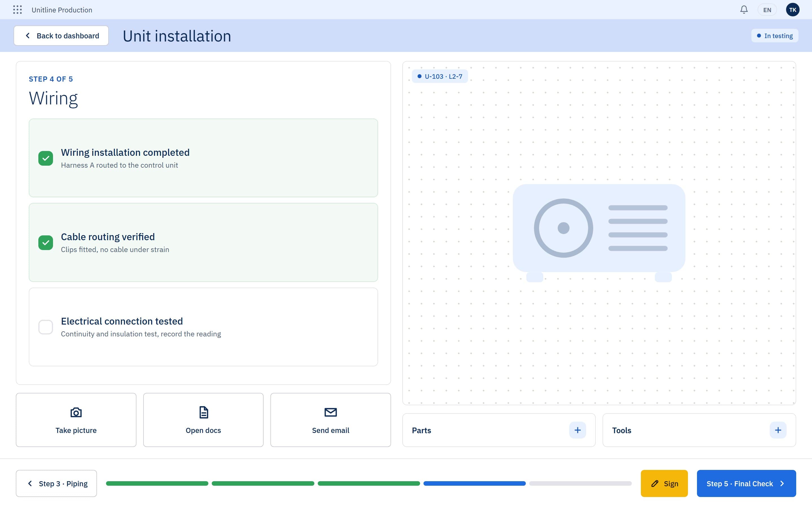Click the Unit installation page title

click(x=177, y=36)
